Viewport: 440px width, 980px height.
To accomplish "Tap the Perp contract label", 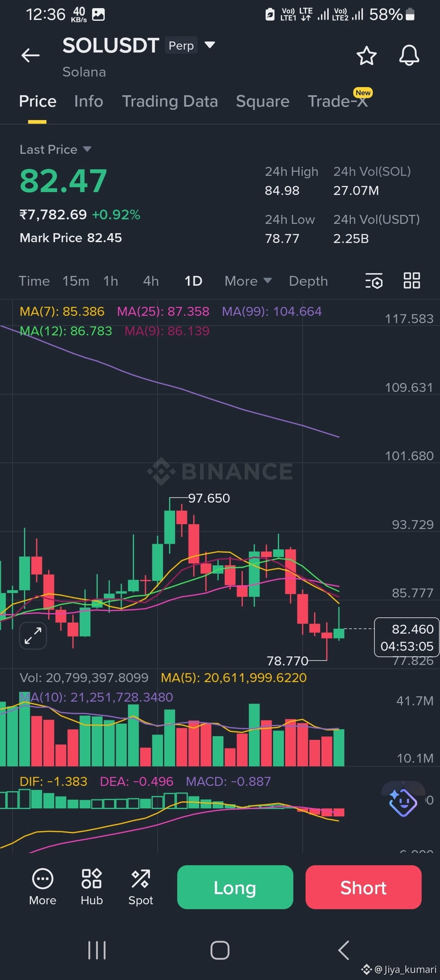I will point(181,46).
